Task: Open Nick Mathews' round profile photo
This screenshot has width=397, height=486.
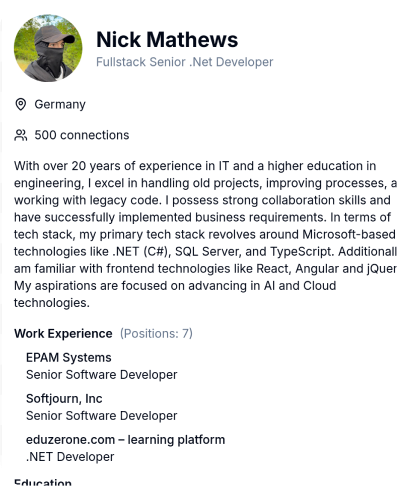Action: [x=48, y=48]
